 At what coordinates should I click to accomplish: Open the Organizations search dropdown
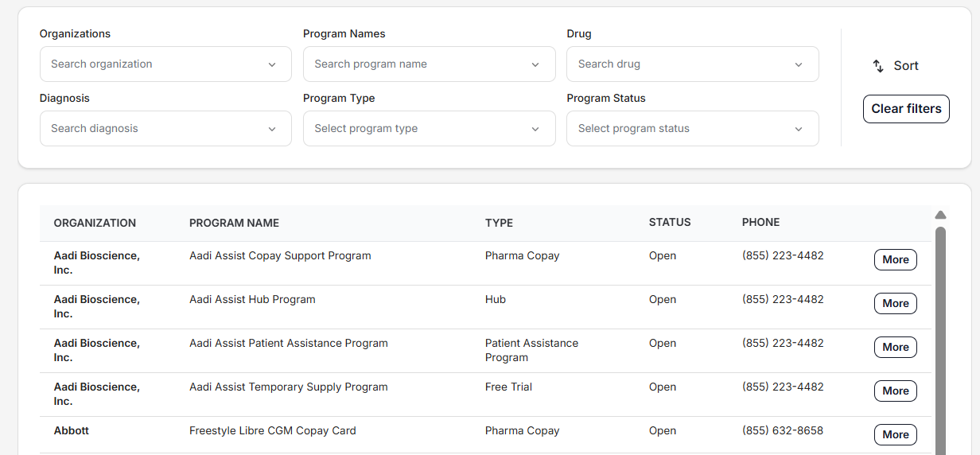pos(165,64)
